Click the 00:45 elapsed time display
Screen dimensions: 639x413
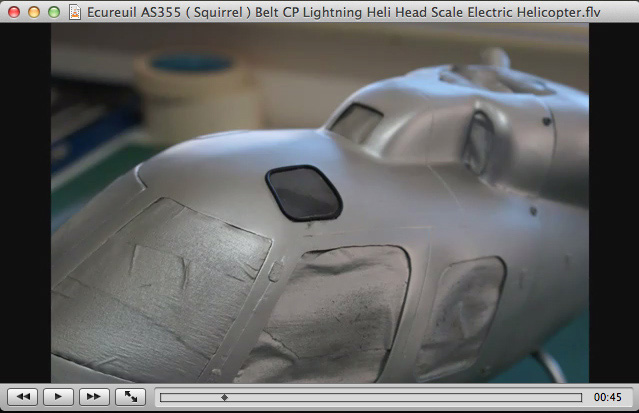coord(607,397)
